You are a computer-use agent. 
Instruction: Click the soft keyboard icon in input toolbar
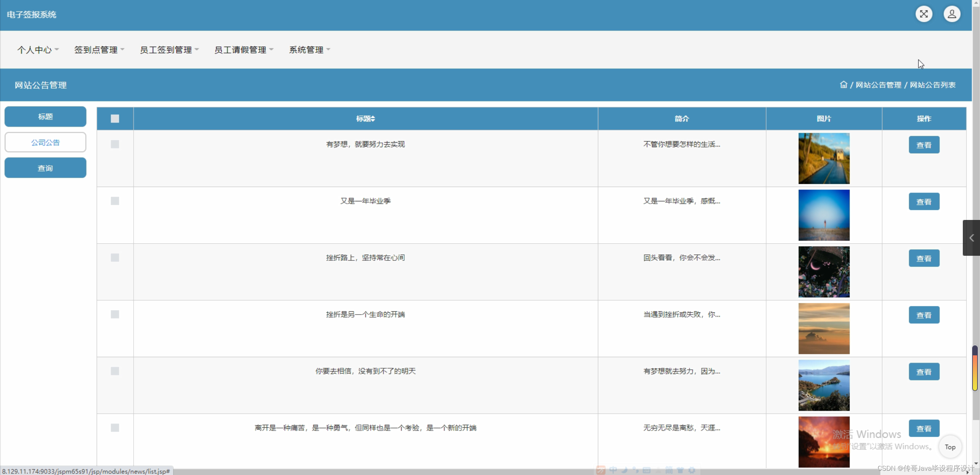coord(647,471)
